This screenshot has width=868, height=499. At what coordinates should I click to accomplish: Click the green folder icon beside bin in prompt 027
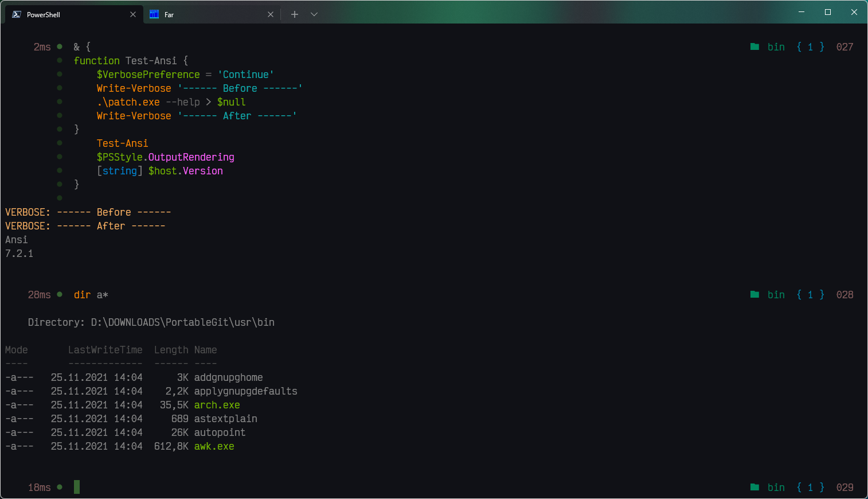(755, 46)
